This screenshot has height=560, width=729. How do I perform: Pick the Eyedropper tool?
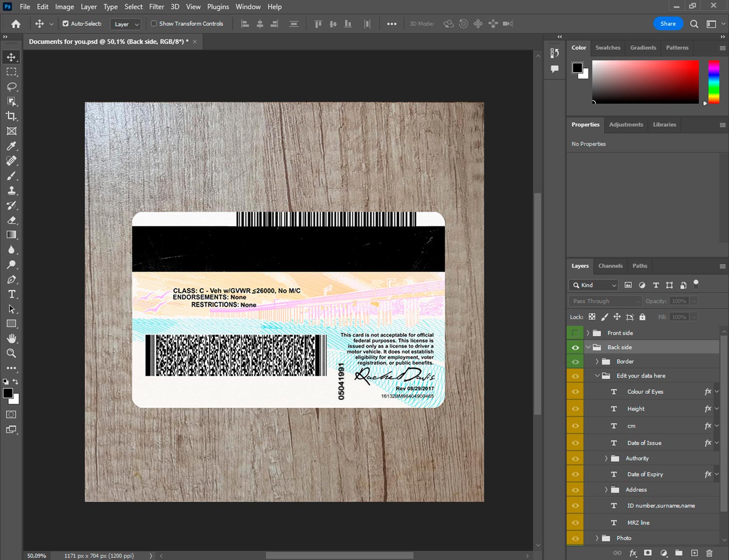pos(12,146)
